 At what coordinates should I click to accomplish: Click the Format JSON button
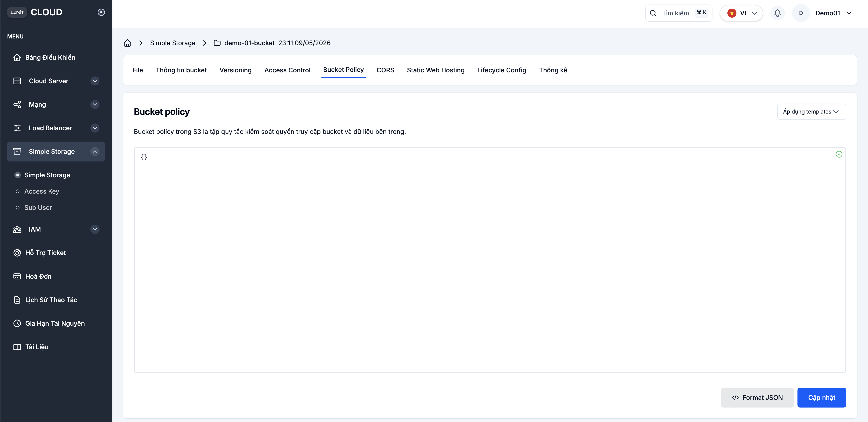pyautogui.click(x=757, y=397)
